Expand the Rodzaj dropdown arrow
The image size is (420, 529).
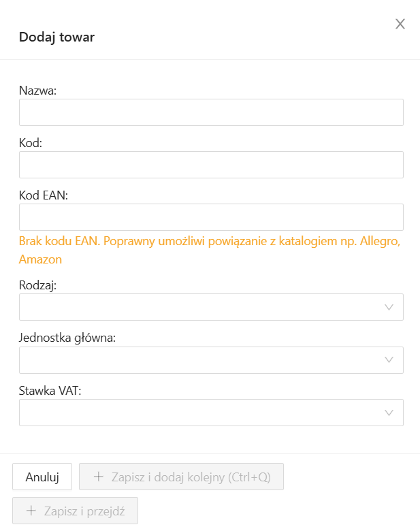tap(389, 307)
